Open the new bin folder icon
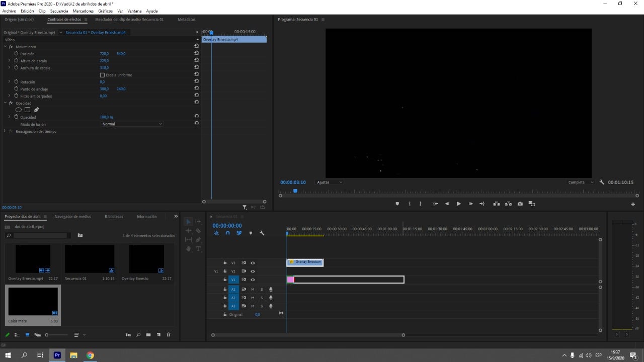Screen dimensions: 644x362 coord(148,334)
